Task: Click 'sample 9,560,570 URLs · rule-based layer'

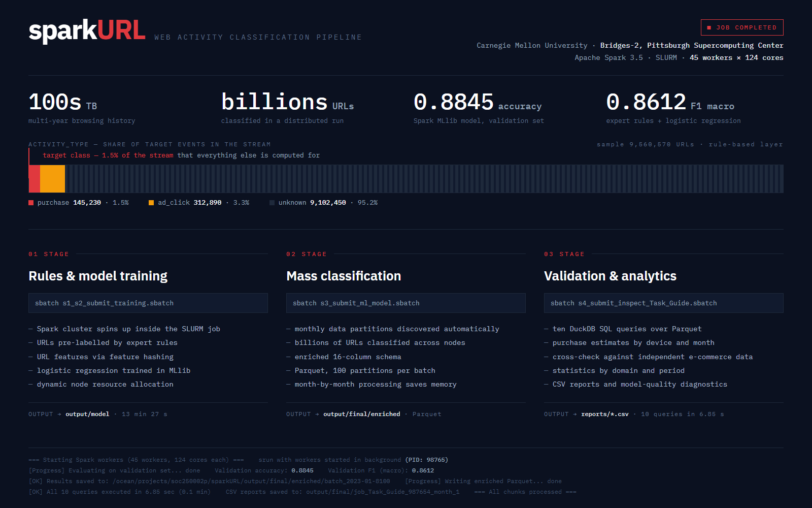Action: 690,145
